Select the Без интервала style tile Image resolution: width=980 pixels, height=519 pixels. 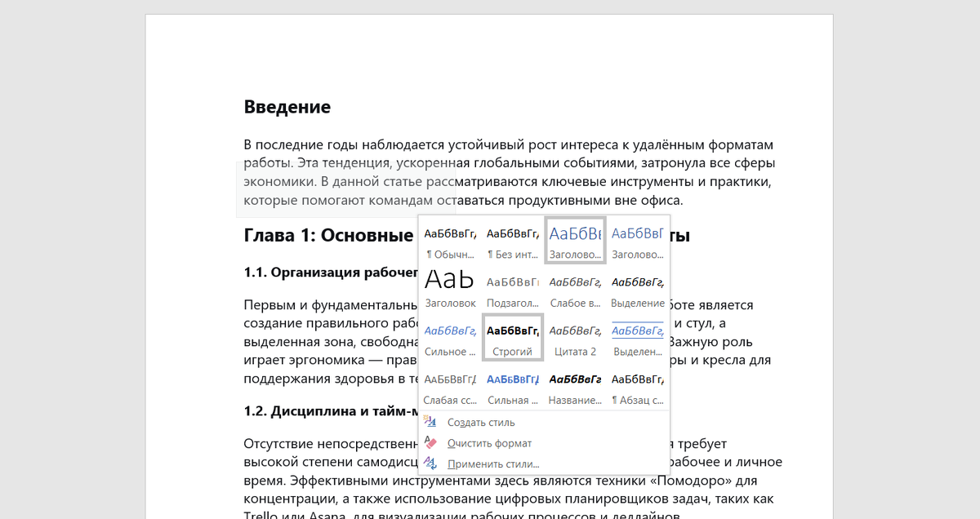[513, 241]
